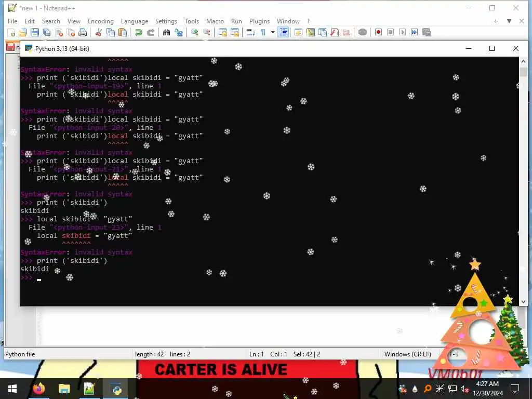Click the plus button at menu bar right
Screen dimensions: 532x399
[x=496, y=21]
